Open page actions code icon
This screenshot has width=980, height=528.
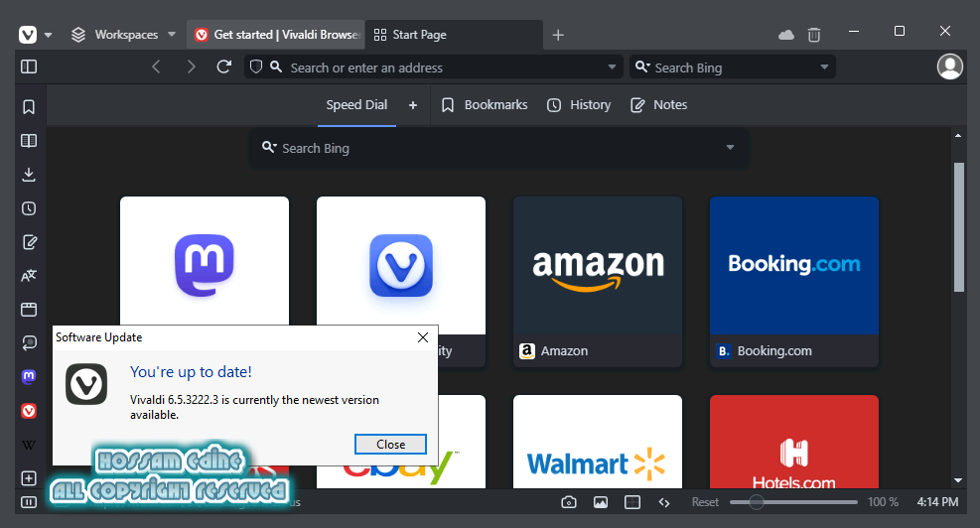[x=664, y=502]
